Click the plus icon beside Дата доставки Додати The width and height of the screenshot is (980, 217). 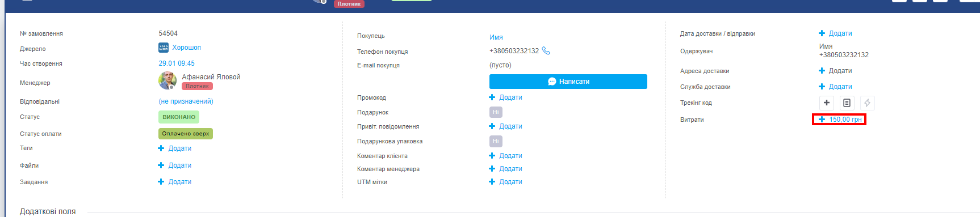pyautogui.click(x=822, y=33)
